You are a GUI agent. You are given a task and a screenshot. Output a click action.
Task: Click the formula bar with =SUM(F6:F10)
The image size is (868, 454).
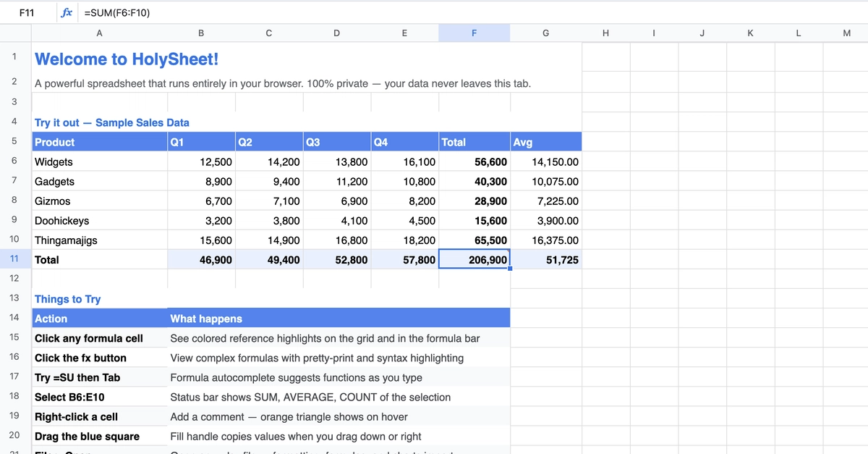[474, 12]
